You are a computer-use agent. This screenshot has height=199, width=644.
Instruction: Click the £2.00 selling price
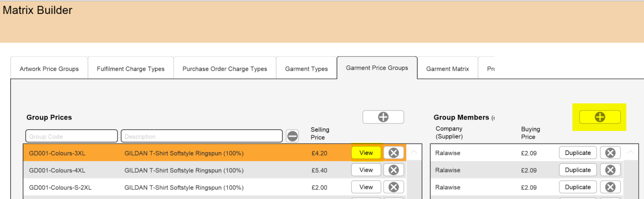[319, 188]
